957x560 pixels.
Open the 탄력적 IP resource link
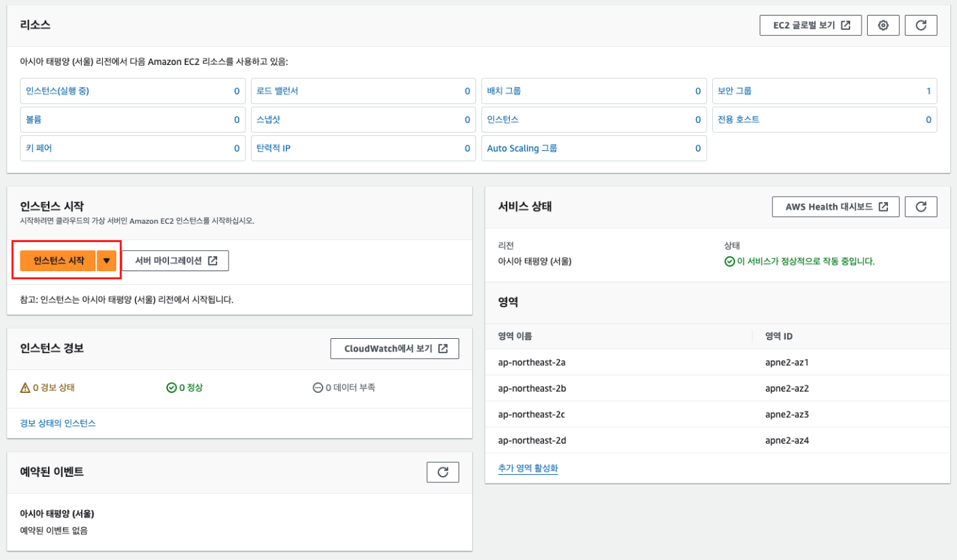[x=273, y=148]
